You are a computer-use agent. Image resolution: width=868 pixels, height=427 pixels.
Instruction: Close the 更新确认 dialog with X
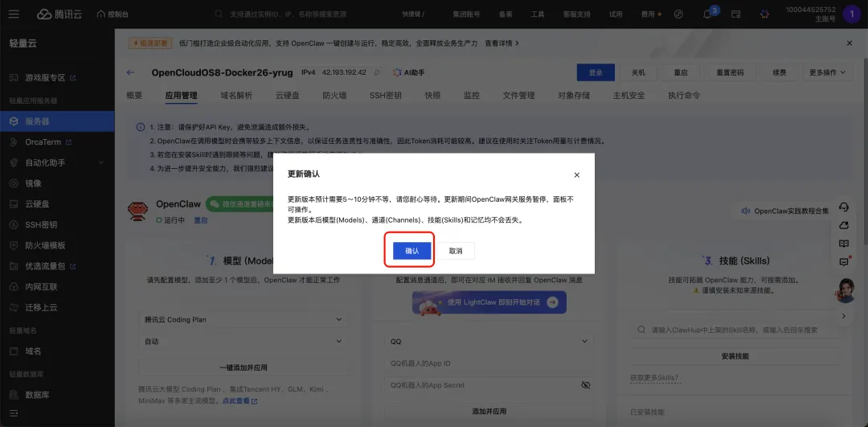pos(577,175)
